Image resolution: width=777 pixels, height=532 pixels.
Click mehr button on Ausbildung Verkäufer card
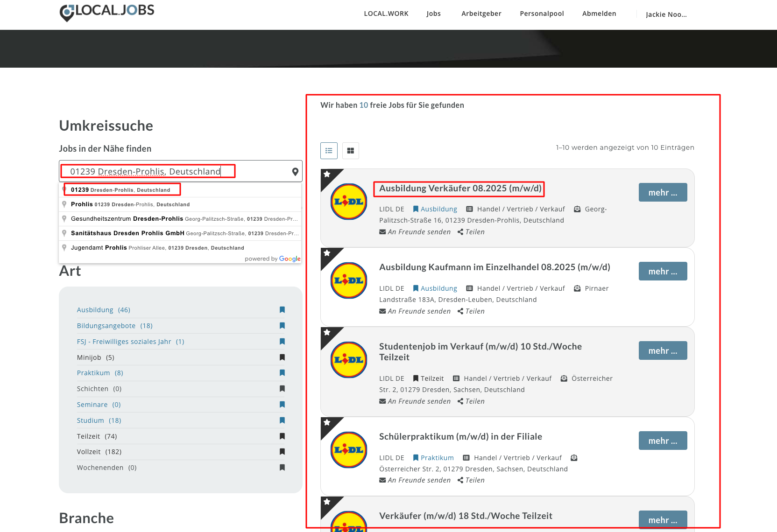coord(663,192)
